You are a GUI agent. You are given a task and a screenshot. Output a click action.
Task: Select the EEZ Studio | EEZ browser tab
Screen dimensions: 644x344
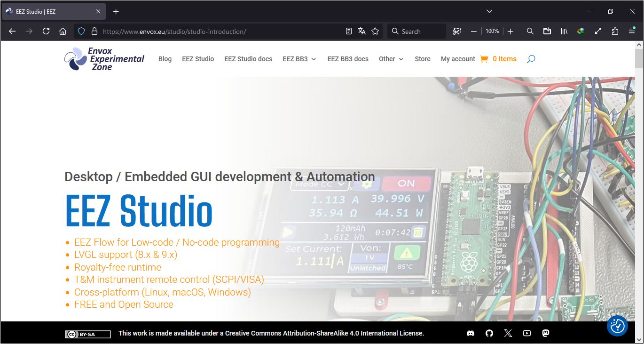(53, 11)
